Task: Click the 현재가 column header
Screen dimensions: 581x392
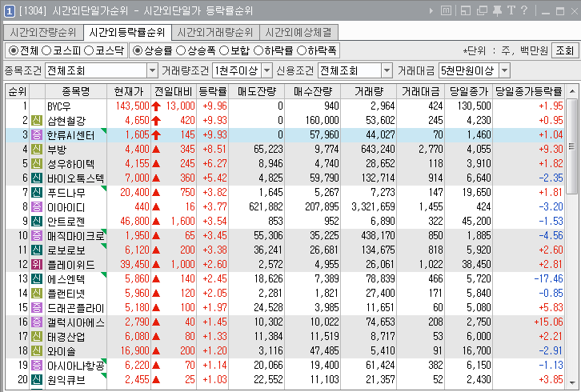Action: (x=129, y=91)
